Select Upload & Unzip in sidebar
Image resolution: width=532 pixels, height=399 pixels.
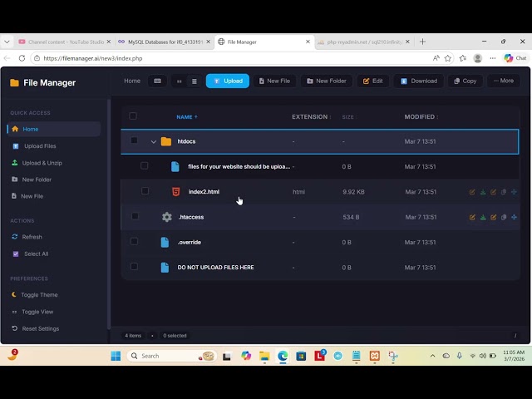(x=42, y=163)
